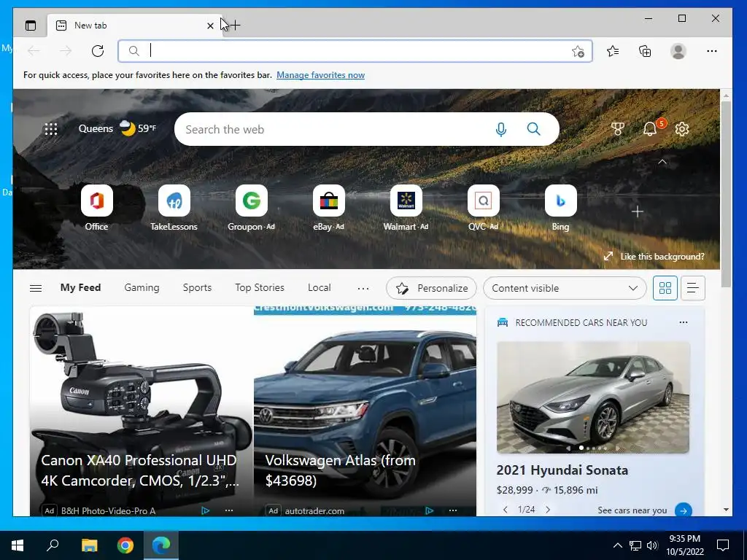Close the New tab tab

point(210,26)
